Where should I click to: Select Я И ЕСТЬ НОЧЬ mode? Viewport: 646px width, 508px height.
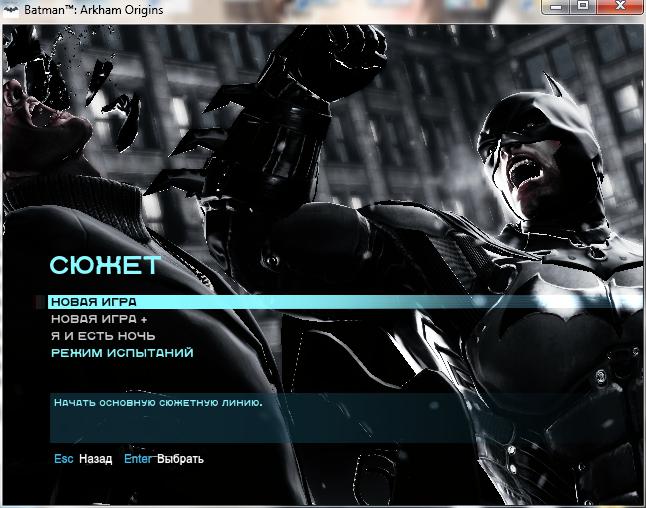click(x=103, y=336)
